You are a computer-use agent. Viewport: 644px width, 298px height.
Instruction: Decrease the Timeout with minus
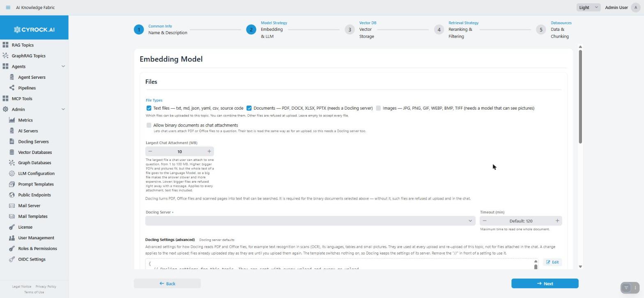485,221
